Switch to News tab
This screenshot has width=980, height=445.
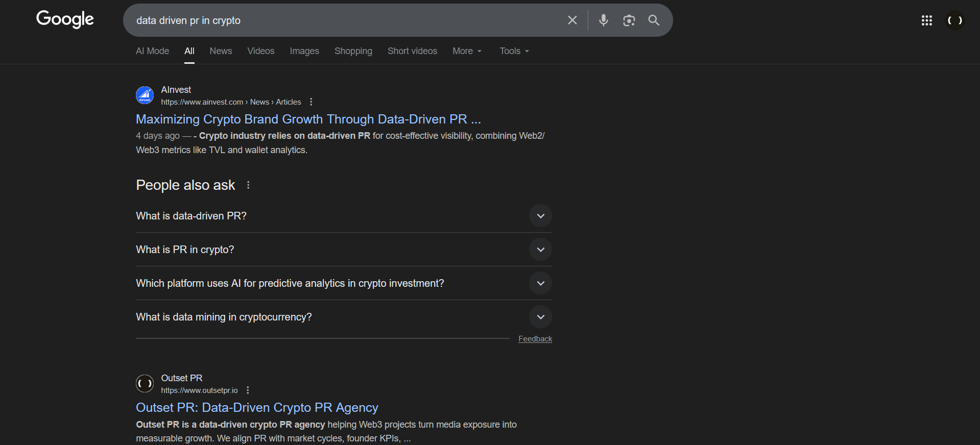click(x=221, y=51)
